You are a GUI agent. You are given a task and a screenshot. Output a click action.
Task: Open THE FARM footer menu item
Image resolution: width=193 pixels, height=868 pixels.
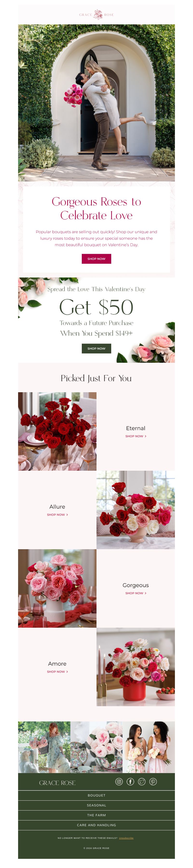[96, 815]
